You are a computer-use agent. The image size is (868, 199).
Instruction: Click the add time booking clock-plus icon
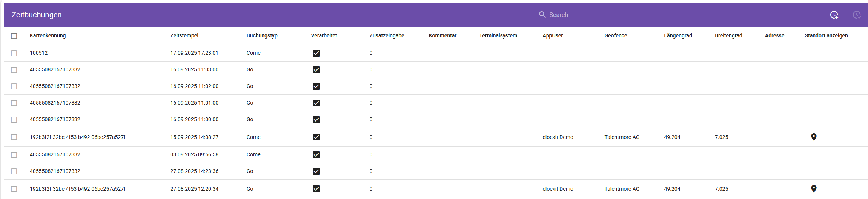834,15
